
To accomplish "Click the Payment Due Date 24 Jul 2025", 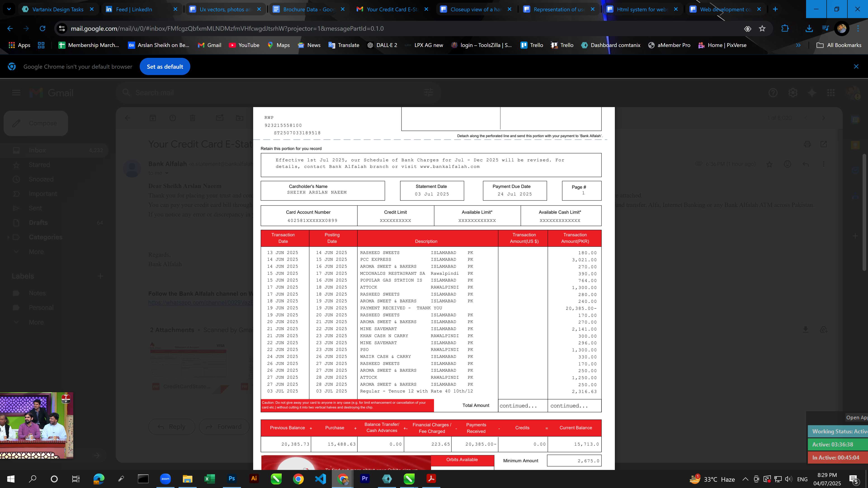I will 514,194.
